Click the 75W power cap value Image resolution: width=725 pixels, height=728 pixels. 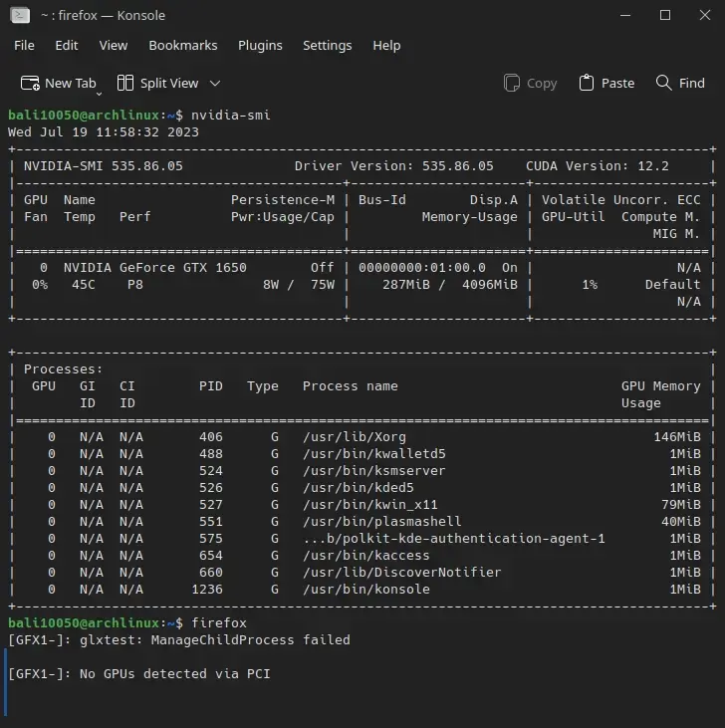[x=323, y=285]
